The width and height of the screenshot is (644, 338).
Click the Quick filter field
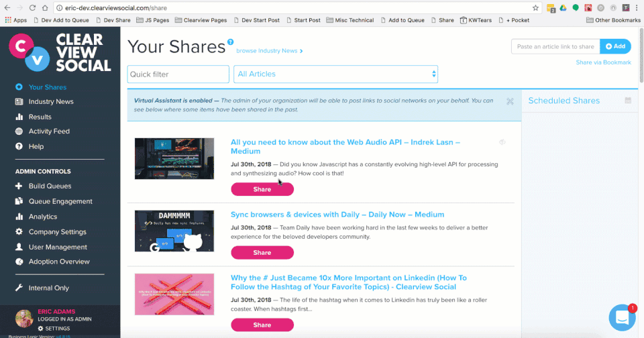coord(178,74)
